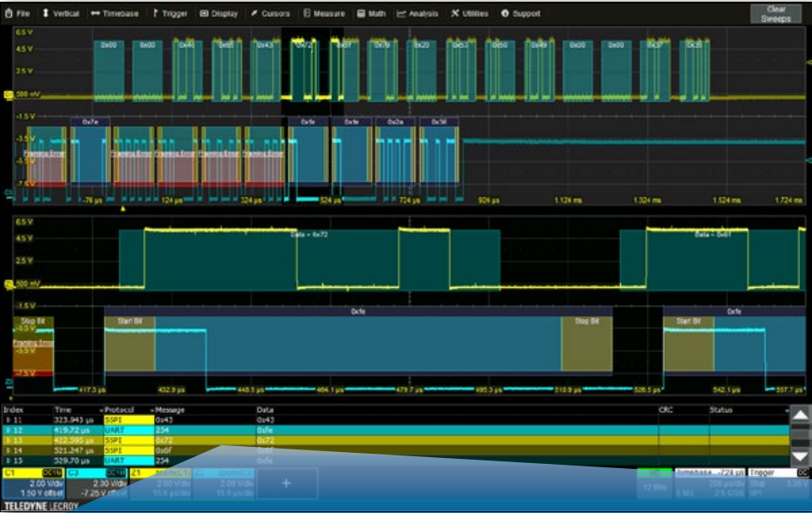Open the Display menu

[219, 14]
